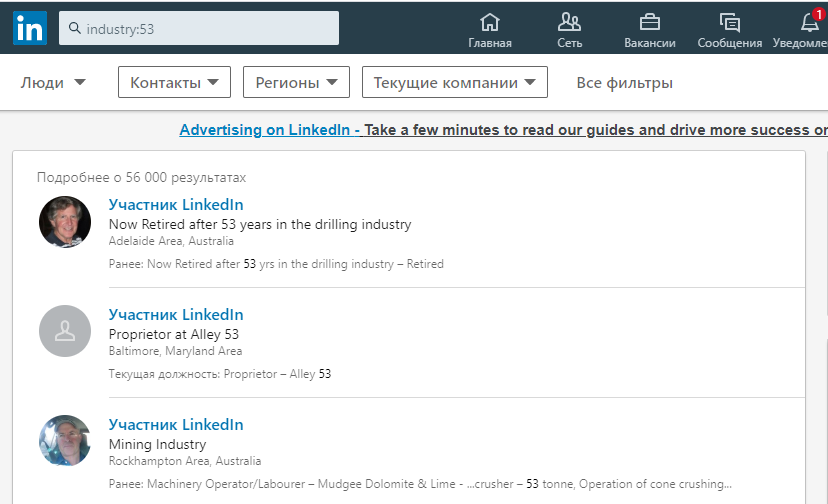Open the Mining Industry member profile link
Viewport: 828px width, 504px height.
click(176, 425)
